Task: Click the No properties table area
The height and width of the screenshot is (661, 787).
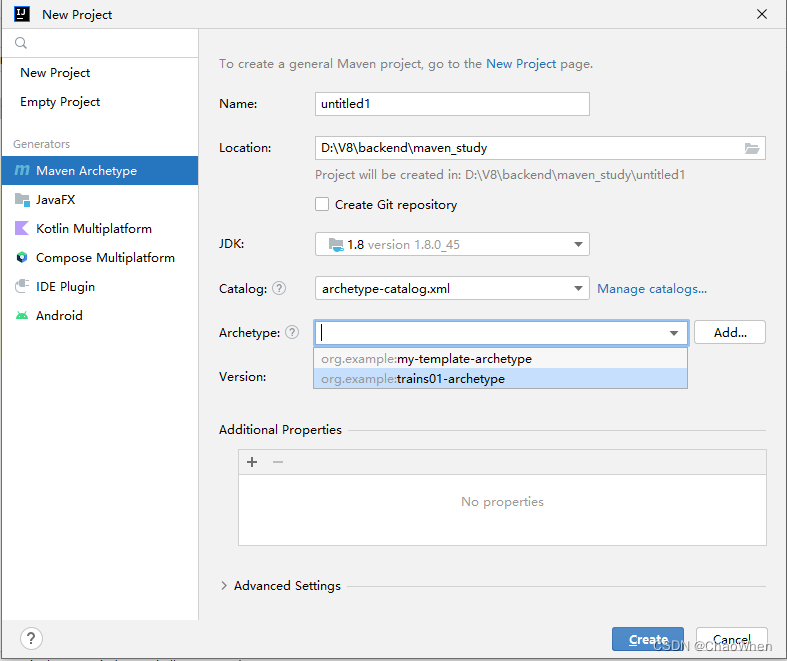Action: tap(502, 509)
